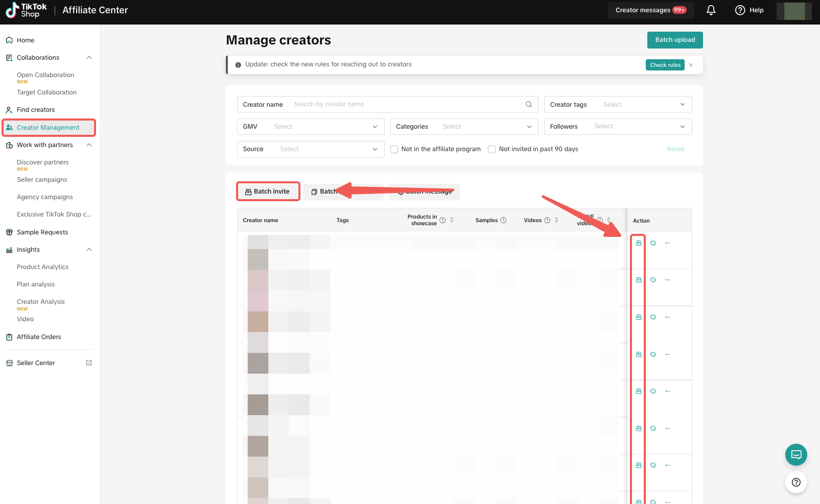The width and height of the screenshot is (820, 504).
Task: Expand the Categories dropdown
Action: point(464,127)
